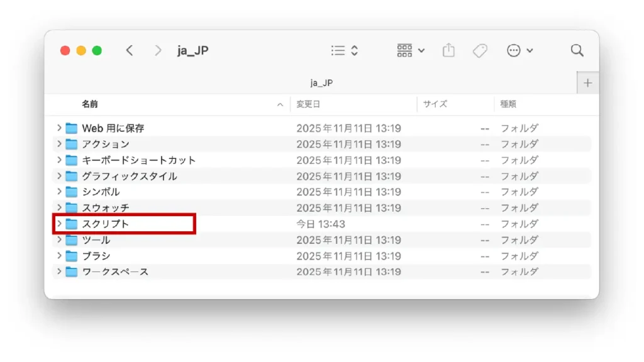This screenshot has width=644, height=362.
Task: Sort by 変更日 column header
Action: (x=309, y=104)
